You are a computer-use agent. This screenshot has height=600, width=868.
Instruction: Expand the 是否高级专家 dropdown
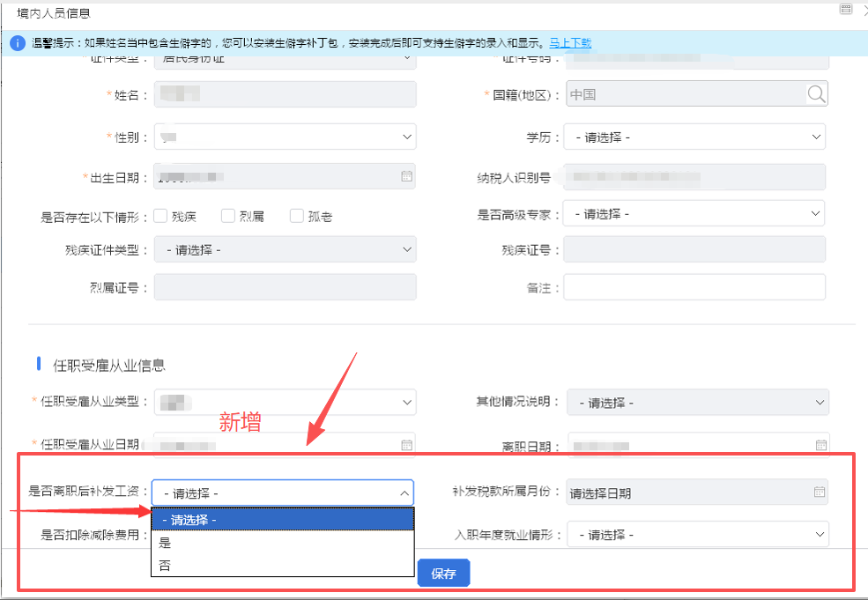(x=694, y=213)
